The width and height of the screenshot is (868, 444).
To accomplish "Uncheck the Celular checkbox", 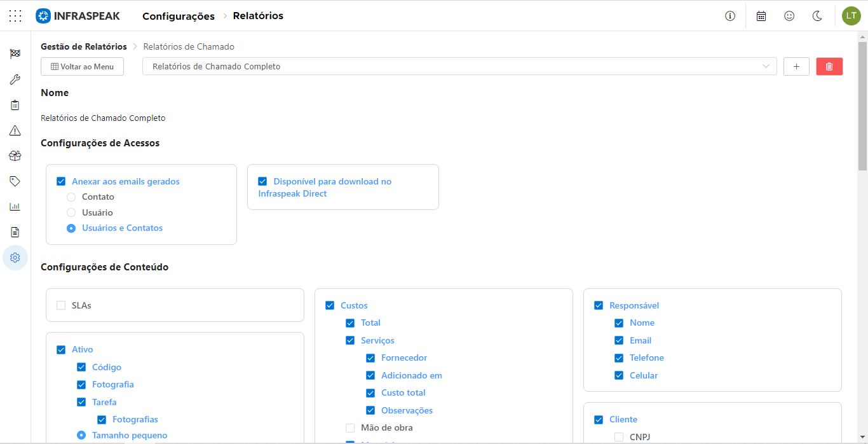I will (619, 375).
